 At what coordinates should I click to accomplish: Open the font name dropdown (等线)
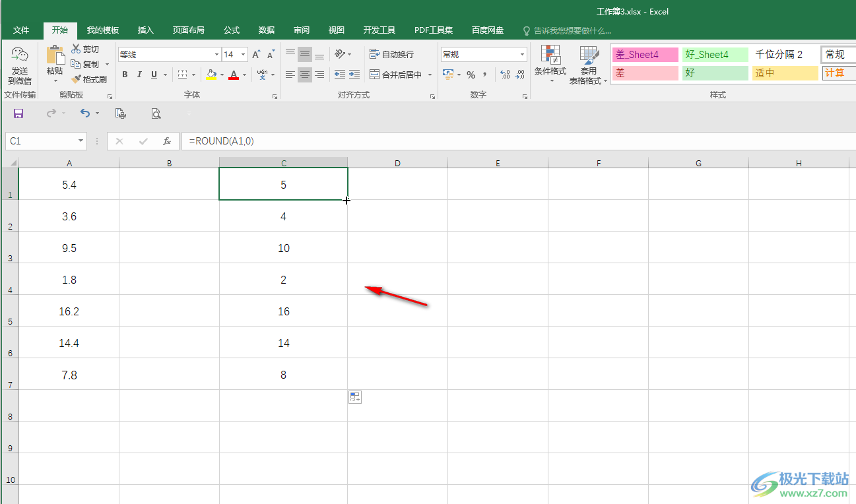tap(216, 55)
